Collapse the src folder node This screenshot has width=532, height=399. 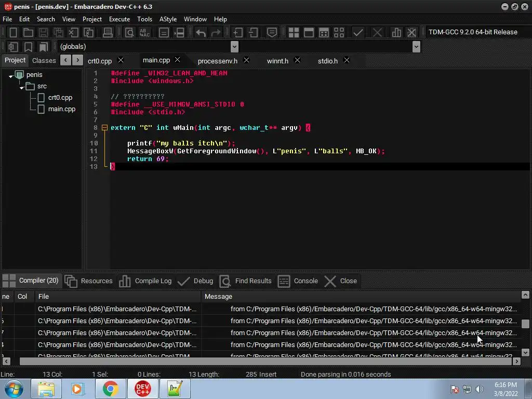tap(22, 87)
